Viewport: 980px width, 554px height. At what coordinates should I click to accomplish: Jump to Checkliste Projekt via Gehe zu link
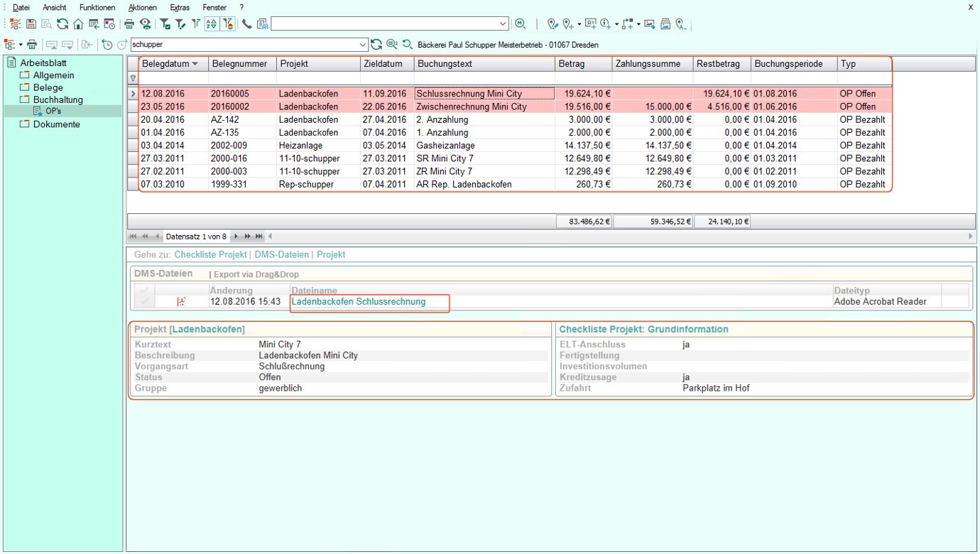click(210, 254)
